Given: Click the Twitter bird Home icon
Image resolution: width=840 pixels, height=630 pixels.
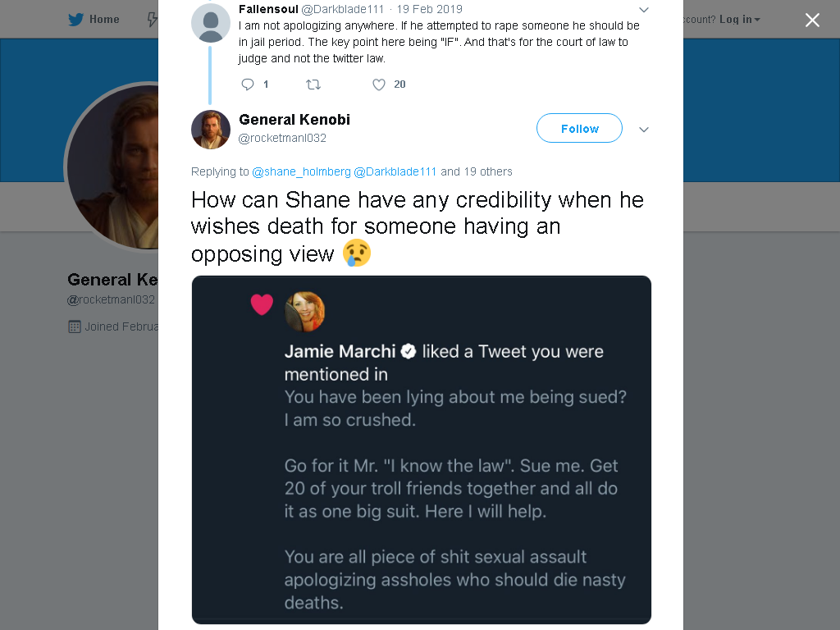Looking at the screenshot, I should 75,20.
